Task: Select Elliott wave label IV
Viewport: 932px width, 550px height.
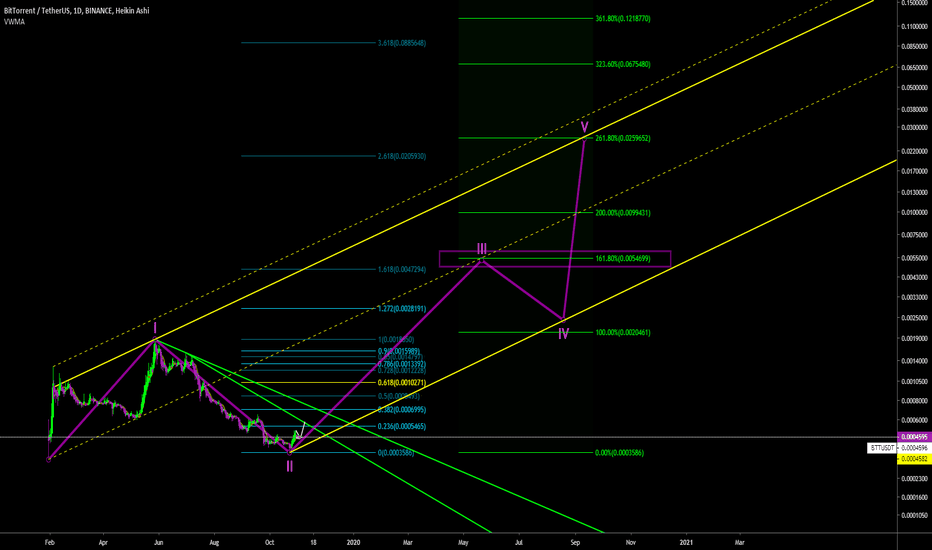Action: tap(563, 334)
